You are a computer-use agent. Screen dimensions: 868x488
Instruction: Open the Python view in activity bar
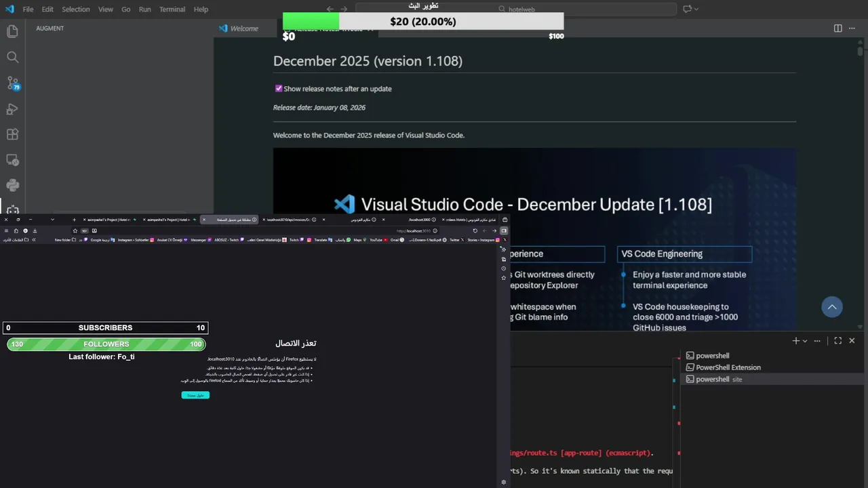[x=12, y=185]
